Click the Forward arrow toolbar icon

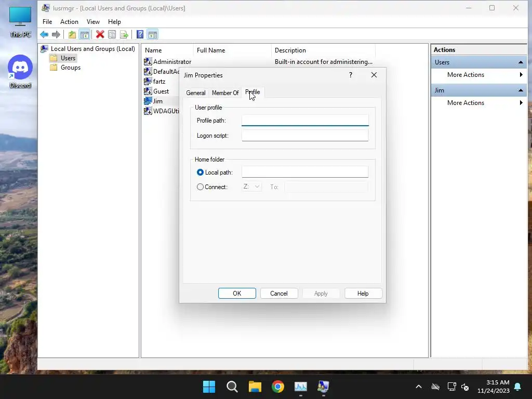[56, 34]
